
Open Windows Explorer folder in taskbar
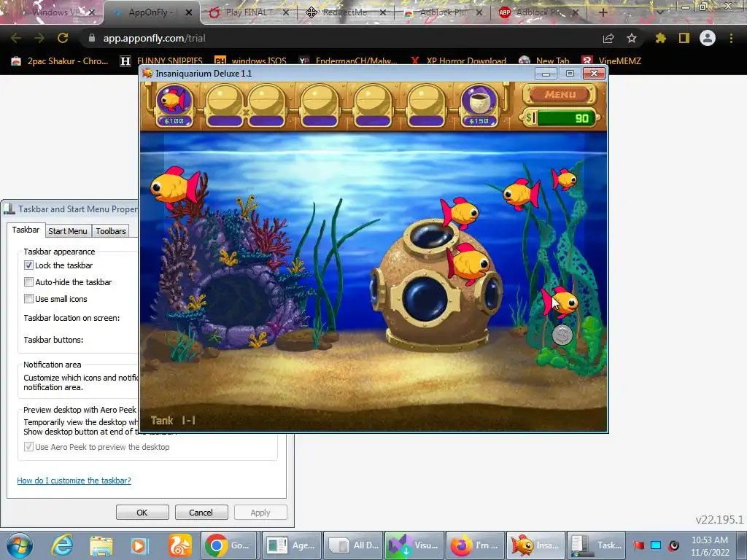point(101,545)
